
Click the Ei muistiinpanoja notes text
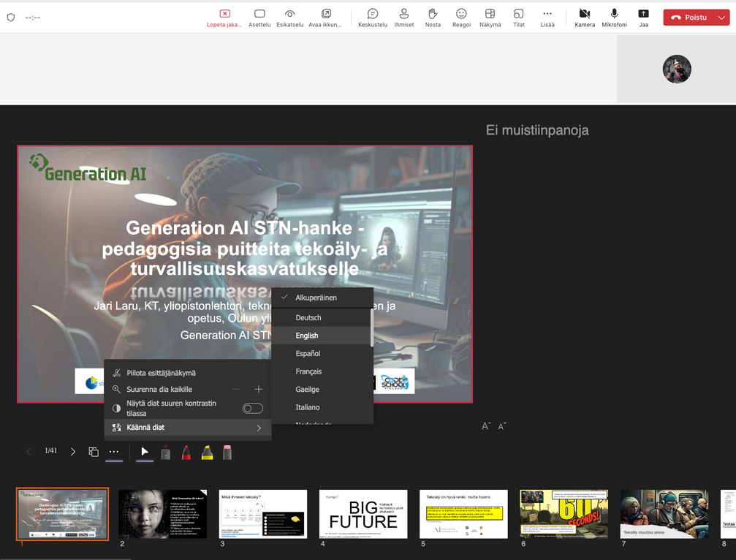537,130
